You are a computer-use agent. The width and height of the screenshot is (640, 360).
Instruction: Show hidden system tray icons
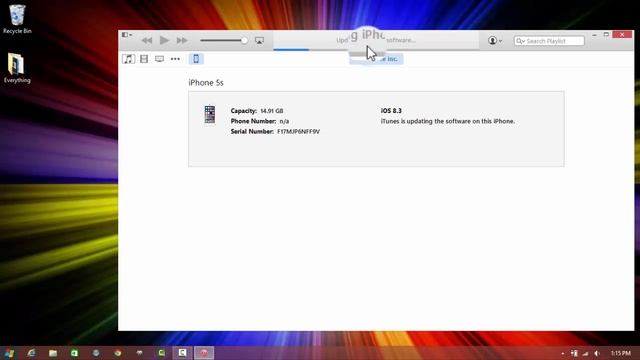point(563,353)
